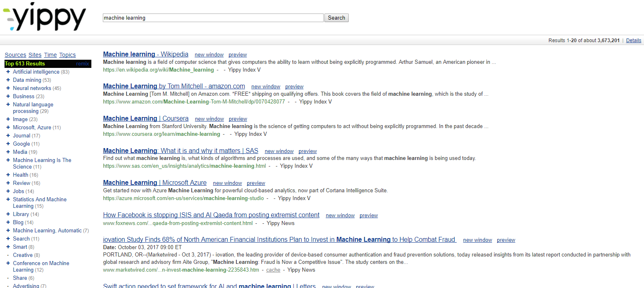Open Wikipedia result in new window

point(209,55)
